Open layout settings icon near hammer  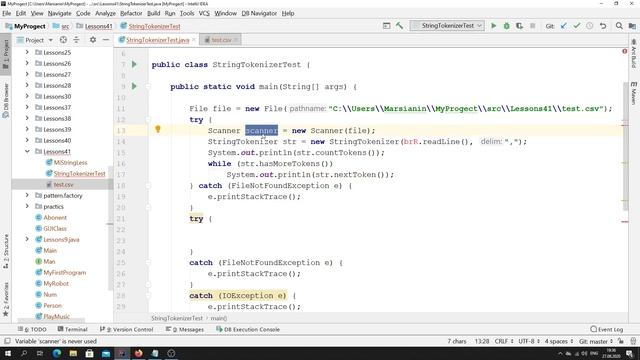click(386, 26)
